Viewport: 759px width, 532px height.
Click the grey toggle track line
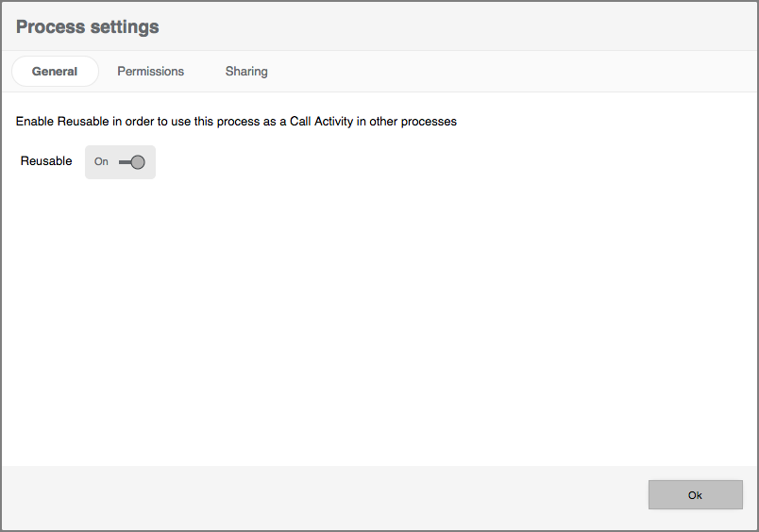click(x=125, y=162)
